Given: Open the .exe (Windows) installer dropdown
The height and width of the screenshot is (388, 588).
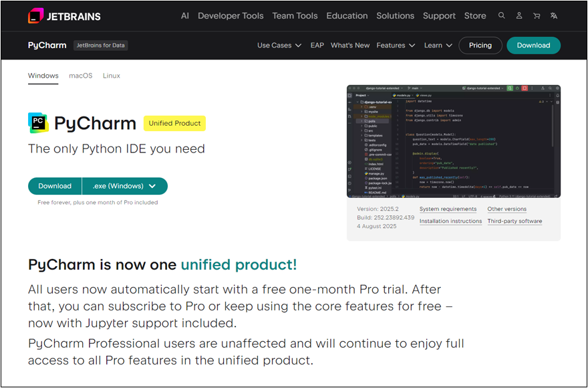Looking at the screenshot, I should (125, 186).
